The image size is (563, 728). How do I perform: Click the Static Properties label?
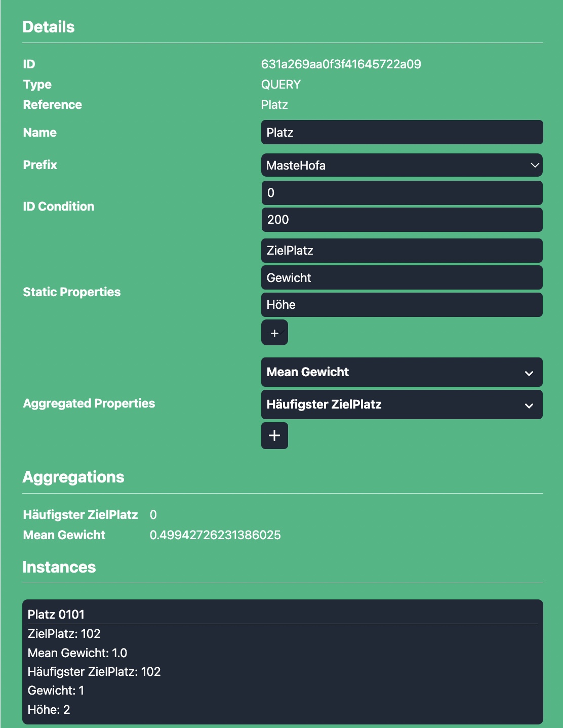[x=72, y=292]
